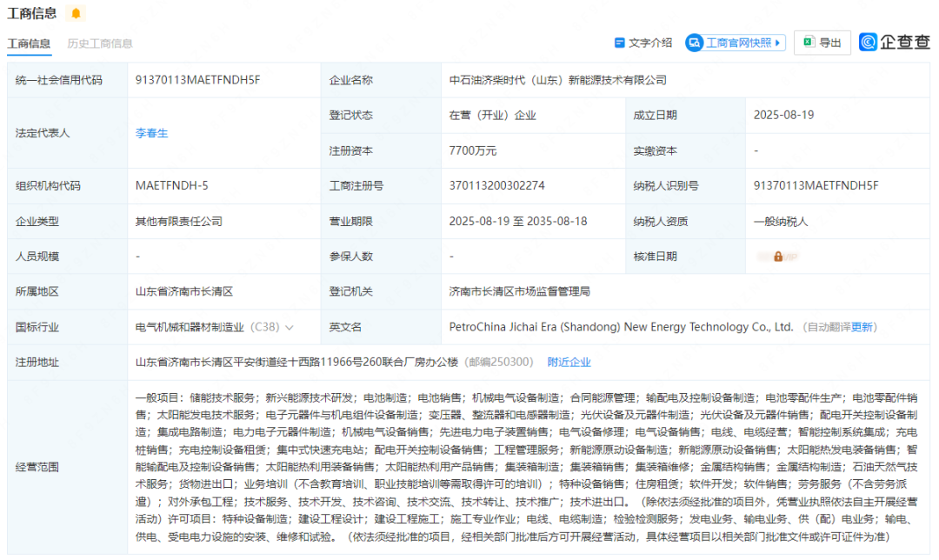The width and height of the screenshot is (939, 560).
Task: Click the 更新 link beside English name
Action: pos(862,327)
